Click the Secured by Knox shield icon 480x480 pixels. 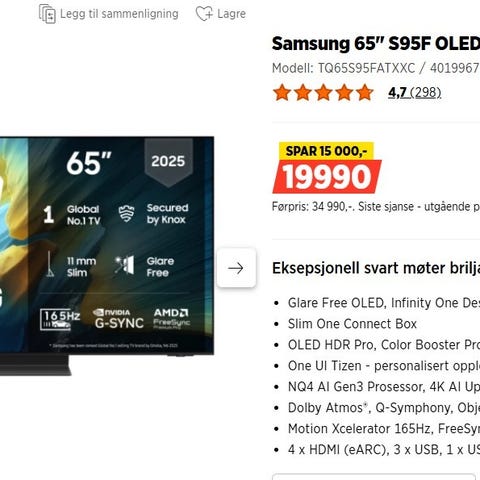(127, 214)
